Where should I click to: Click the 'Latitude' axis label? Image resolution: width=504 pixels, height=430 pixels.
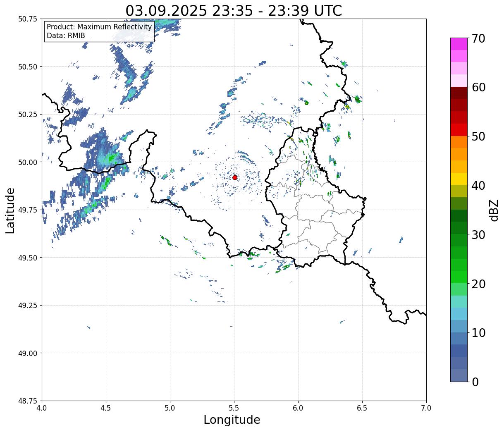point(10,210)
